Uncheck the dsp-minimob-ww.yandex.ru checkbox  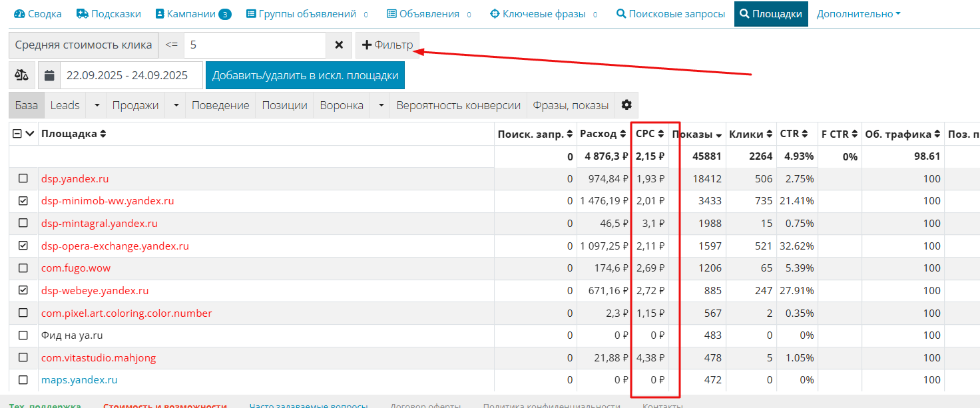tap(23, 201)
